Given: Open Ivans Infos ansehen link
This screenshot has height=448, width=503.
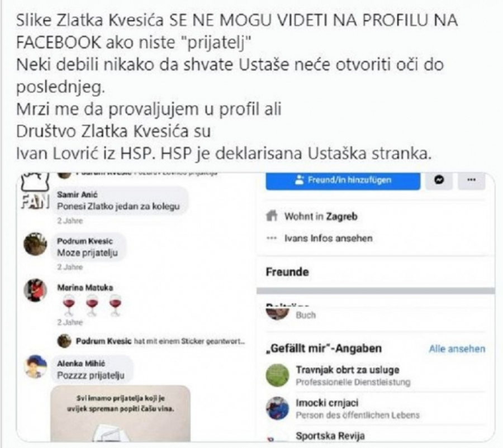Looking at the screenshot, I should (x=329, y=239).
